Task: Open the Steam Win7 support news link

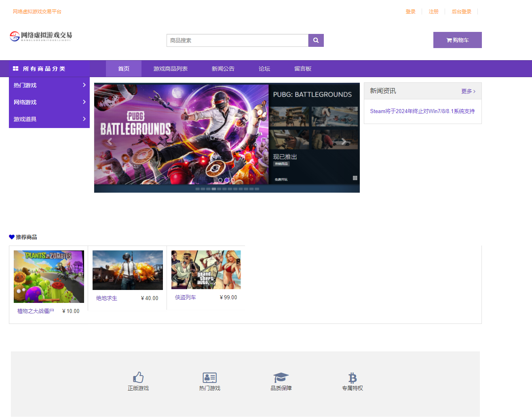Action: [x=422, y=111]
